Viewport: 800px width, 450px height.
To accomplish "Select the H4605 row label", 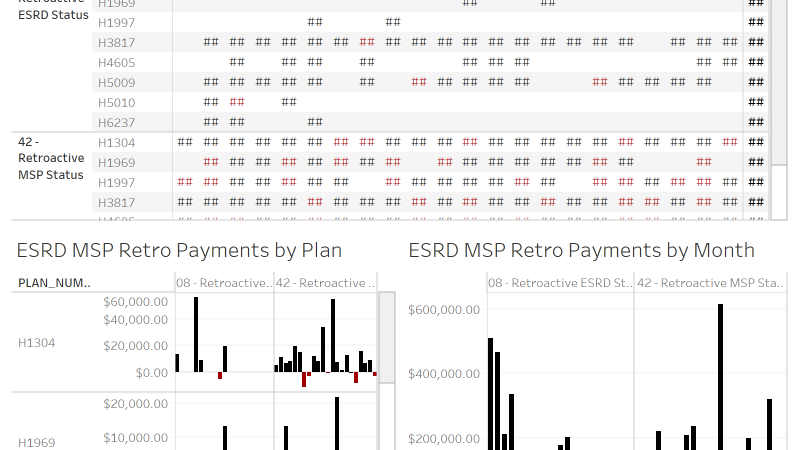I will click(x=116, y=63).
